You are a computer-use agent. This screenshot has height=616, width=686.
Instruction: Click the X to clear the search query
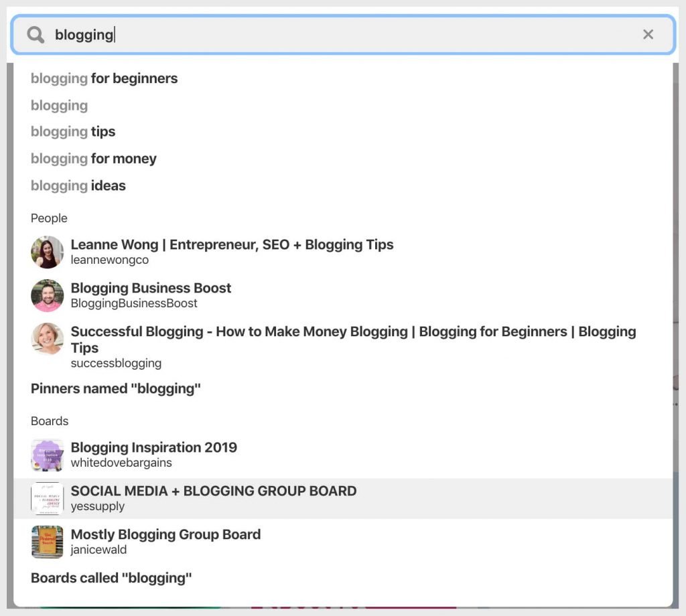point(648,34)
